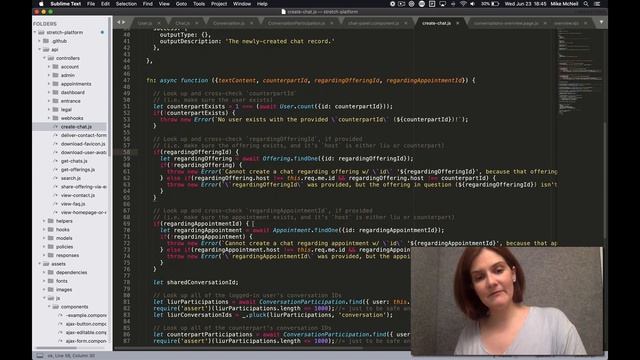Toggle sidebar with status bar panel icon
Screen dimensions: 640x360
[x=40, y=356]
